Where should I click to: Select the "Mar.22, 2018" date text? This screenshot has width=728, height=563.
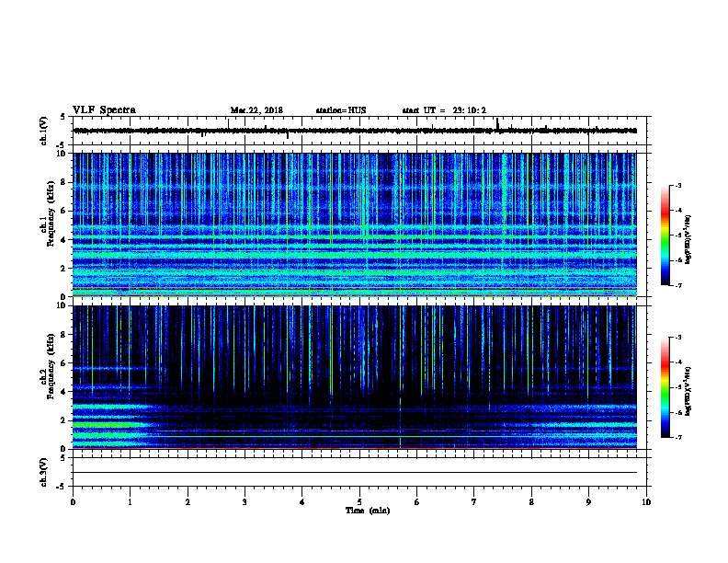click(256, 110)
